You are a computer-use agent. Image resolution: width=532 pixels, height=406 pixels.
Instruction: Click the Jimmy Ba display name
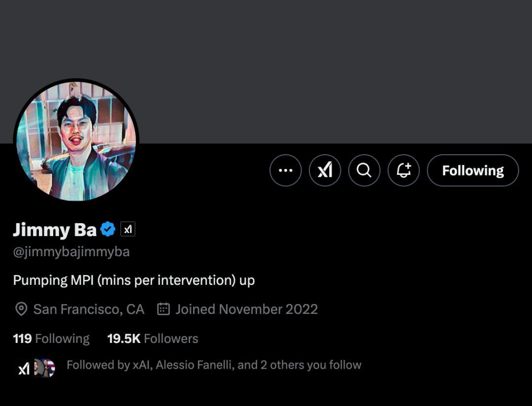pyautogui.click(x=55, y=230)
